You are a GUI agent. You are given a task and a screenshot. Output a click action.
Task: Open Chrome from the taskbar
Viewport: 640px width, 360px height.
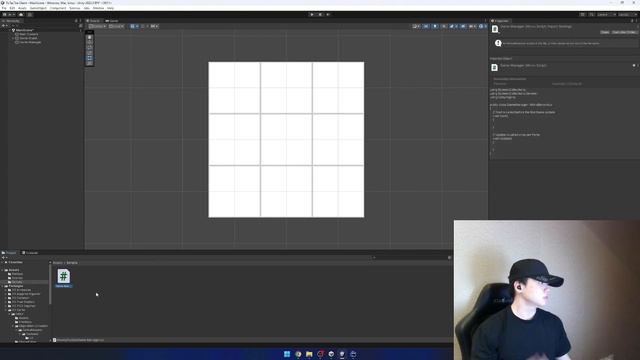298,354
